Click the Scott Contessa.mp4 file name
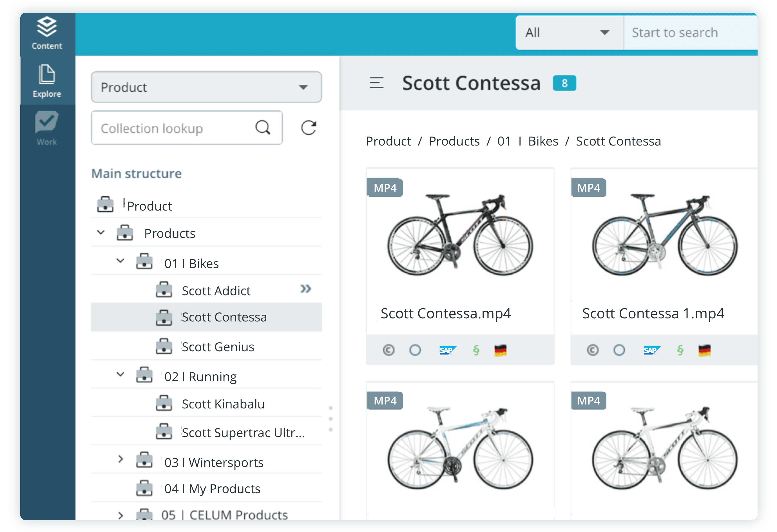Image resolution: width=777 pixels, height=532 pixels. point(446,314)
